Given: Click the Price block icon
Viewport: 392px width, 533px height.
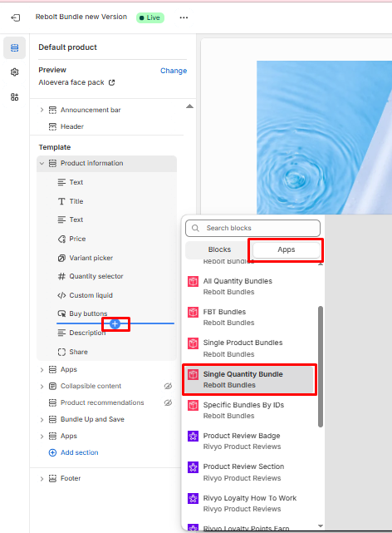Looking at the screenshot, I should coord(61,239).
